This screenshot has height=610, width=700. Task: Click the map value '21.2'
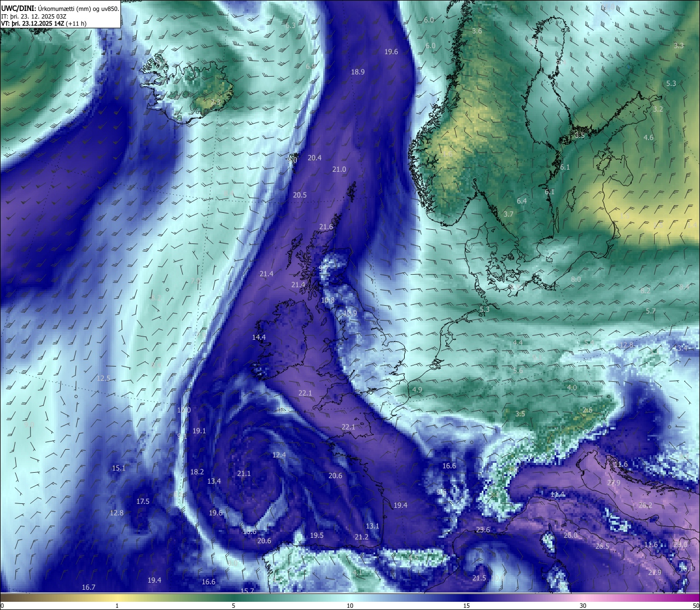click(x=361, y=537)
